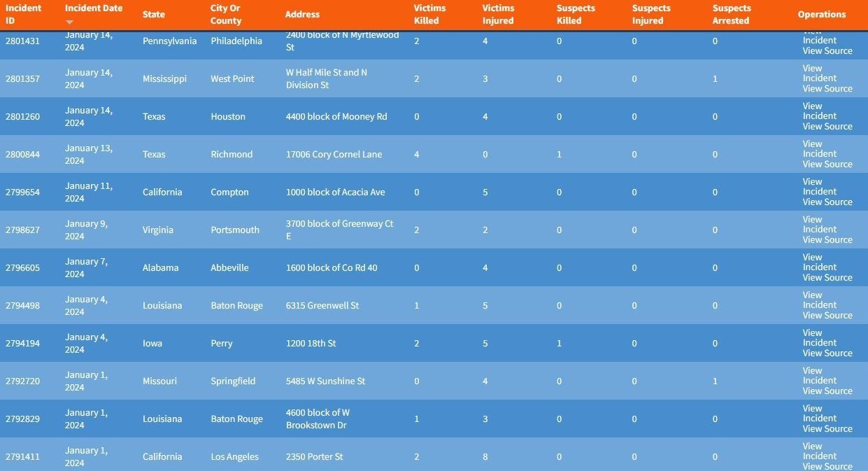The image size is (868, 471).
Task: Click the sort arrow under Incident Date
Action: pyautogui.click(x=69, y=23)
